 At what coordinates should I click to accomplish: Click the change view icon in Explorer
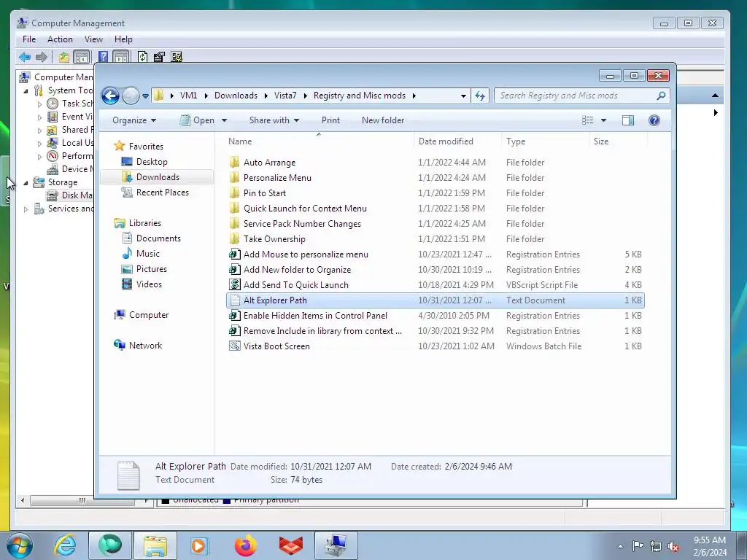point(588,120)
